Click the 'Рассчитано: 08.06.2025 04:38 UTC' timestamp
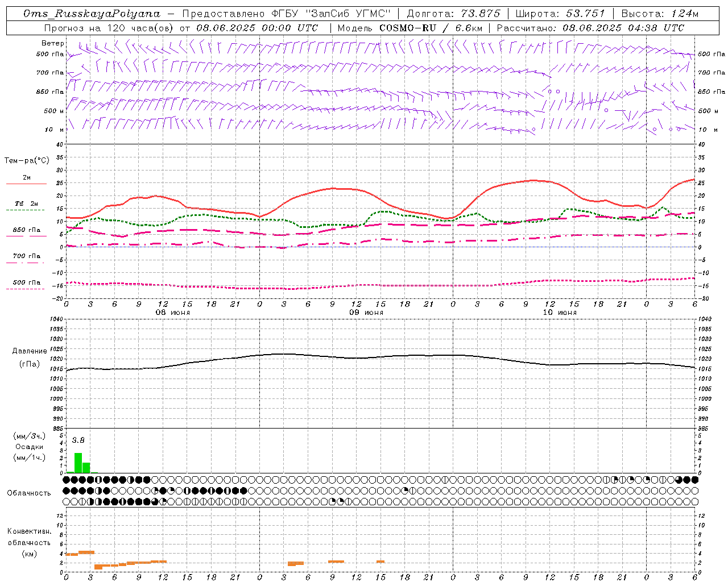 click(590, 28)
